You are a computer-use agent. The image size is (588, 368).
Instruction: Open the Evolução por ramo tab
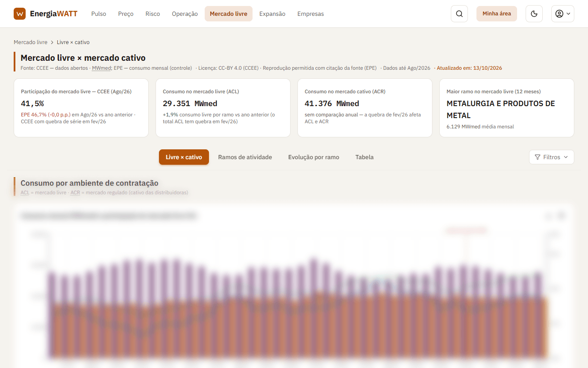(x=314, y=157)
